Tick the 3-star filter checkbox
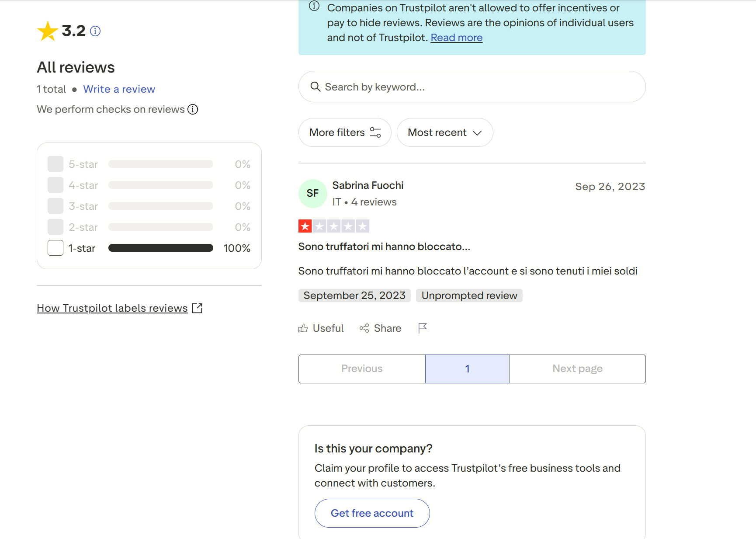 pyautogui.click(x=55, y=206)
